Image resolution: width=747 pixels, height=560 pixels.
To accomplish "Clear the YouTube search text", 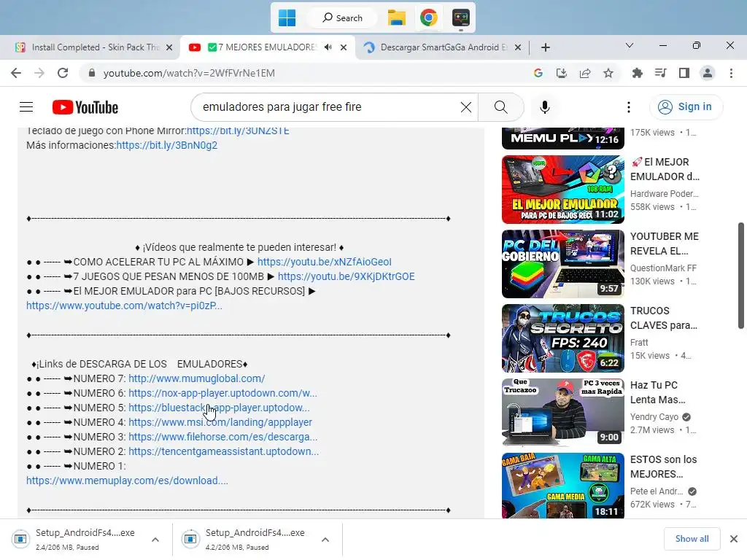I will 466,107.
